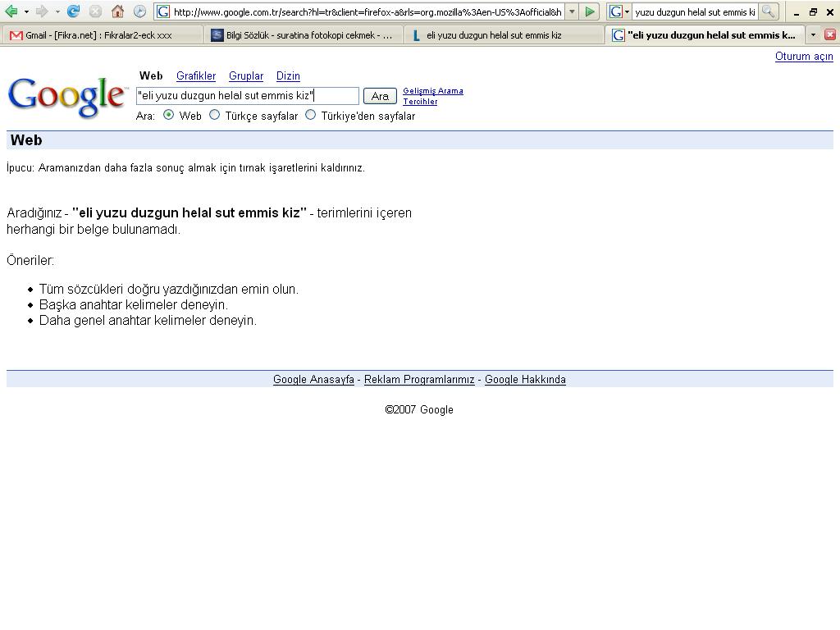840x630 pixels.
Task: Minimize the browser window
Action: [797, 12]
